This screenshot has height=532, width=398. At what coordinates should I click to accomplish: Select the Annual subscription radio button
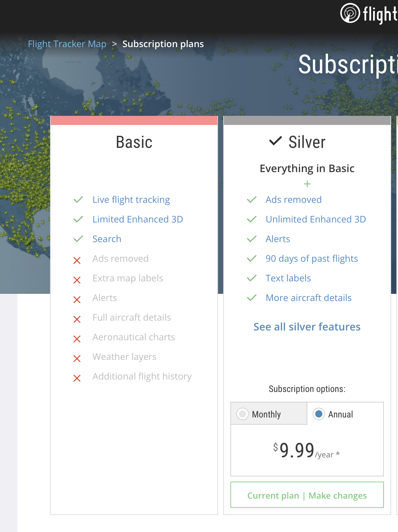coord(319,414)
